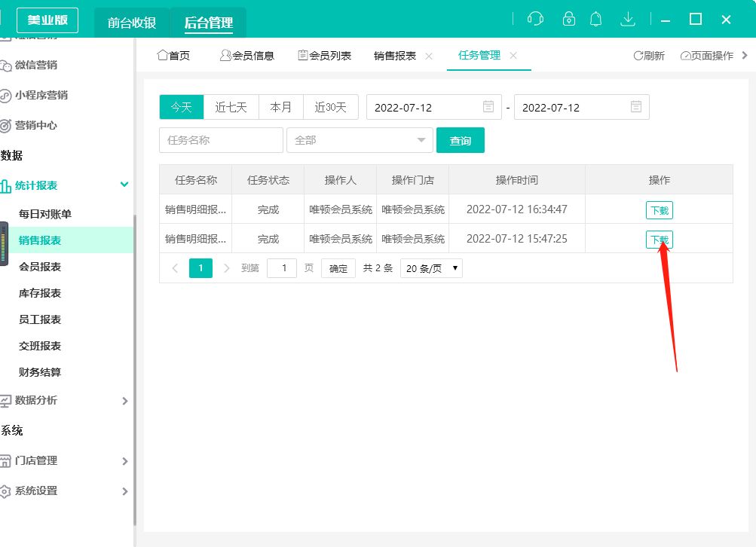Click the 任务状态 column header

click(x=268, y=180)
